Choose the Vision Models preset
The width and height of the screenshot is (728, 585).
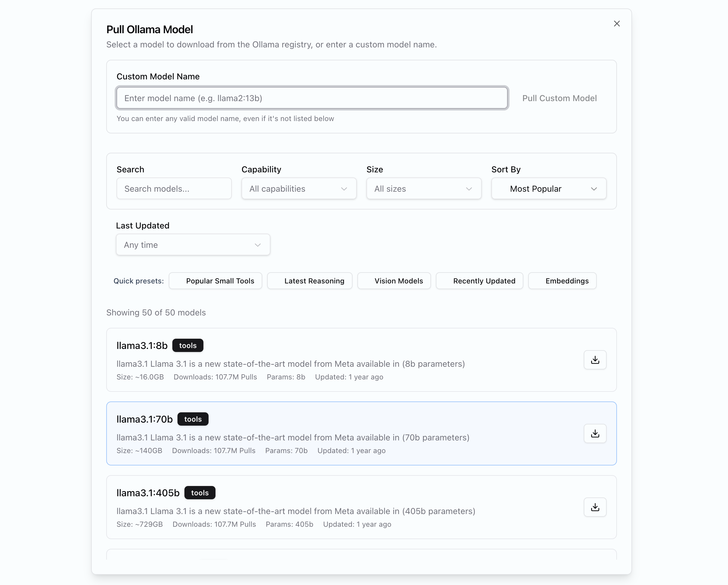click(x=394, y=281)
